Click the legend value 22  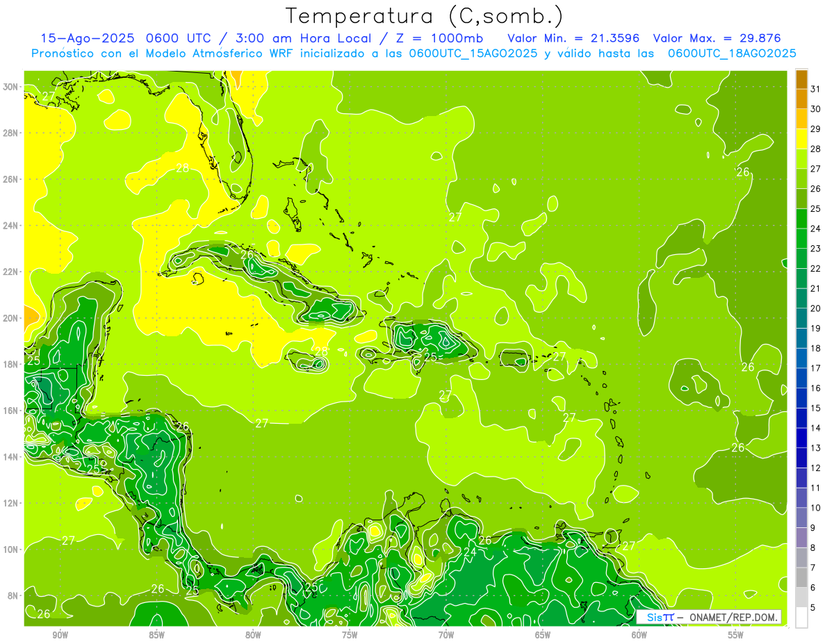click(x=816, y=268)
